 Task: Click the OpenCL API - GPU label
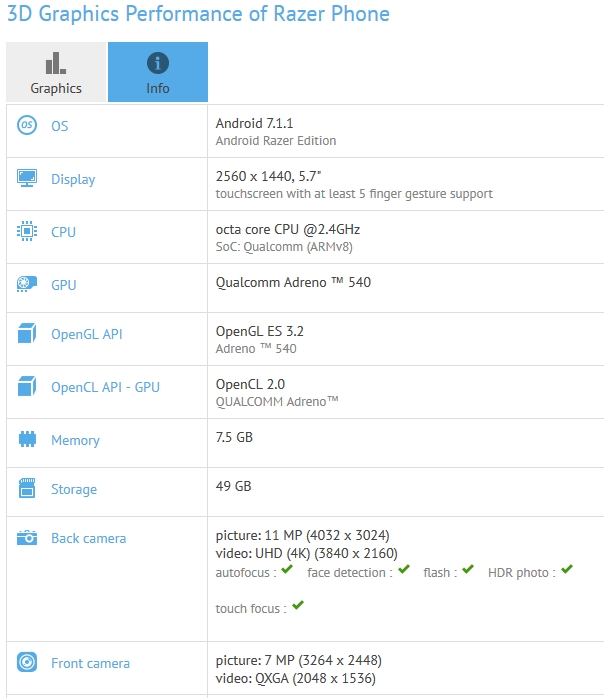pos(105,387)
